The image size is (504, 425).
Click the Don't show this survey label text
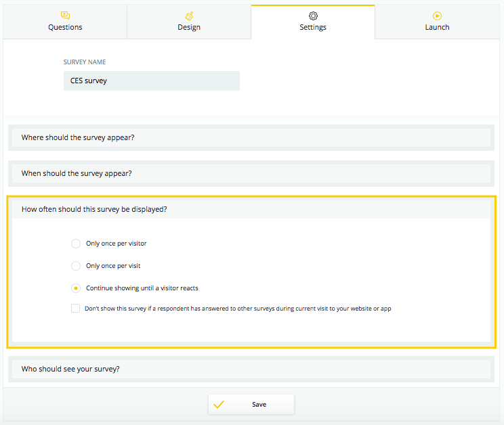(x=238, y=309)
